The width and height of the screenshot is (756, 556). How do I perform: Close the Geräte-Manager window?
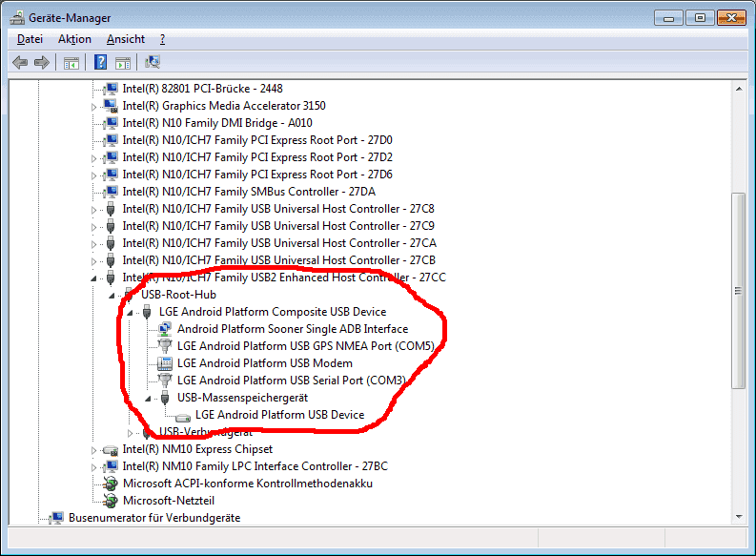[731, 18]
